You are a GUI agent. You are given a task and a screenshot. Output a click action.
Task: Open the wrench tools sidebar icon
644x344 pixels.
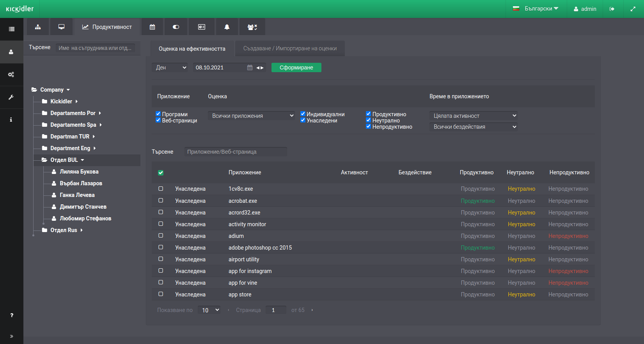point(12,97)
